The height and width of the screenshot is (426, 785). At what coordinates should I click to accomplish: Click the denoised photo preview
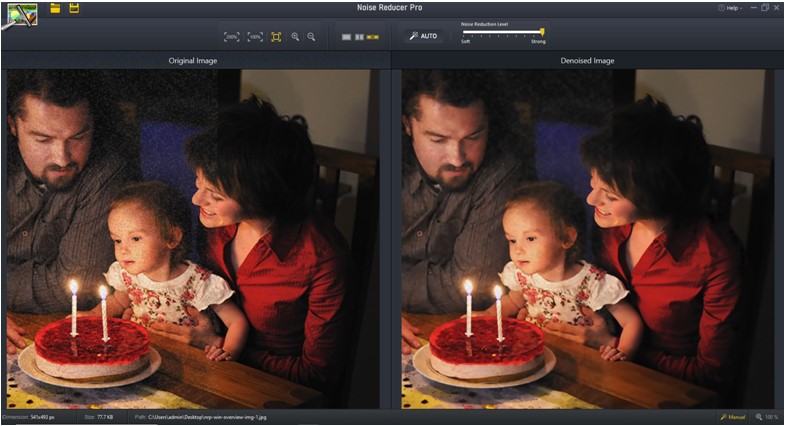tap(587, 239)
